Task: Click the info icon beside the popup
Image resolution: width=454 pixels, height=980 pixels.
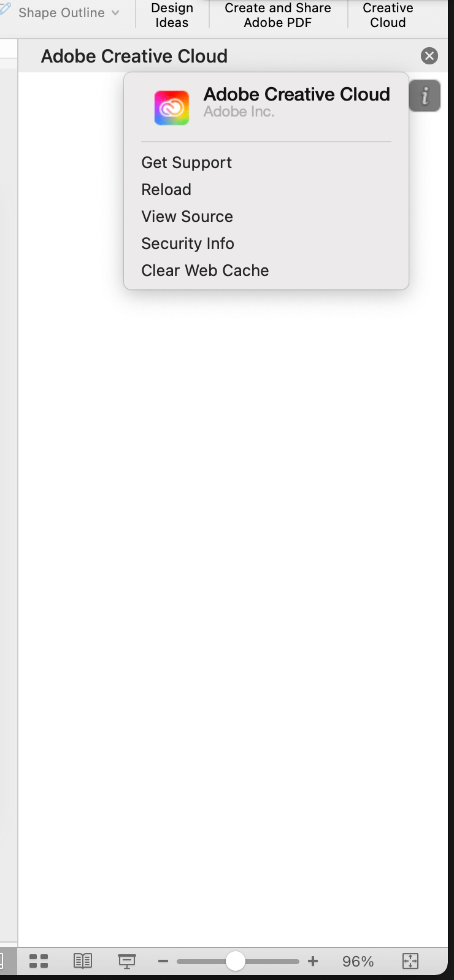Action: [x=425, y=96]
